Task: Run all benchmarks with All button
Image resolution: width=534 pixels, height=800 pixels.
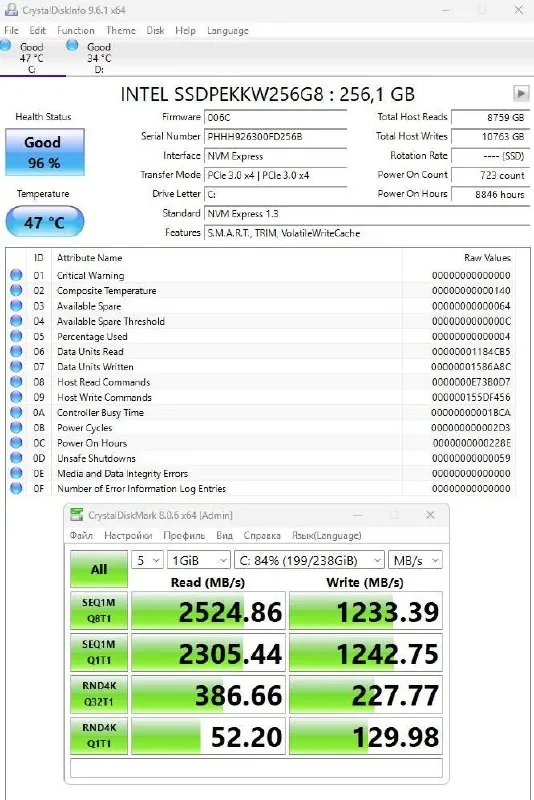Action: (99, 569)
